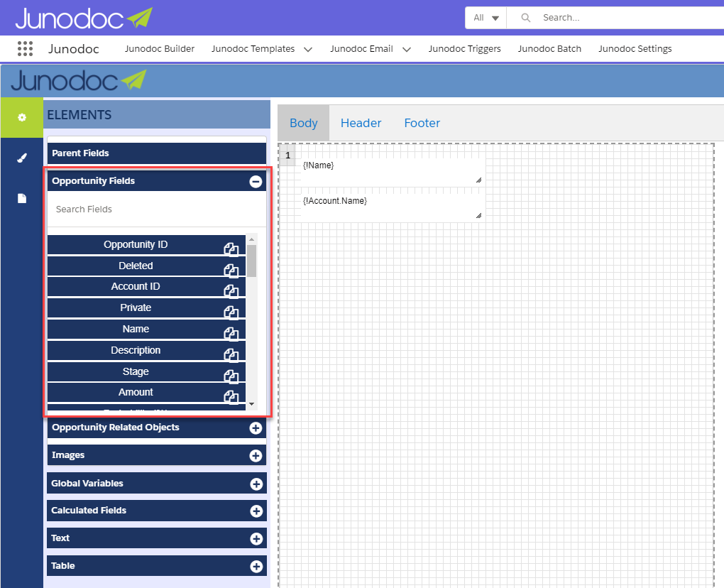Click the gear settings sidebar icon

tap(22, 117)
